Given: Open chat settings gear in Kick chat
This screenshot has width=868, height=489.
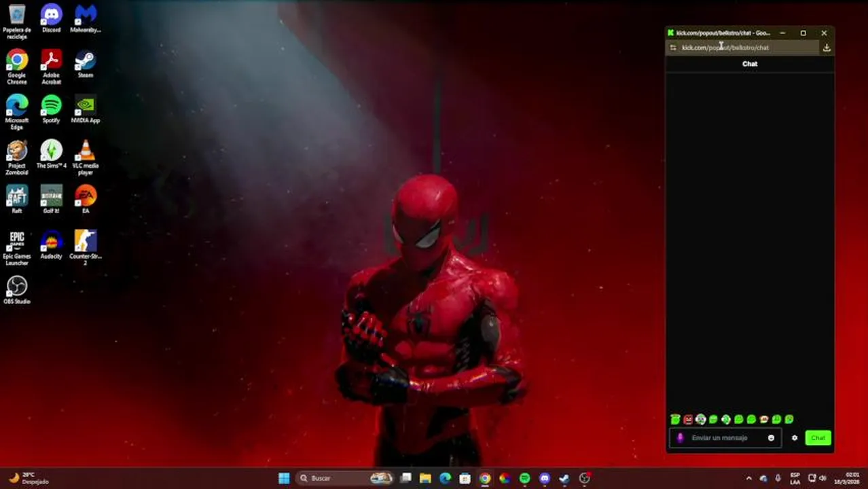Looking at the screenshot, I should [795, 438].
